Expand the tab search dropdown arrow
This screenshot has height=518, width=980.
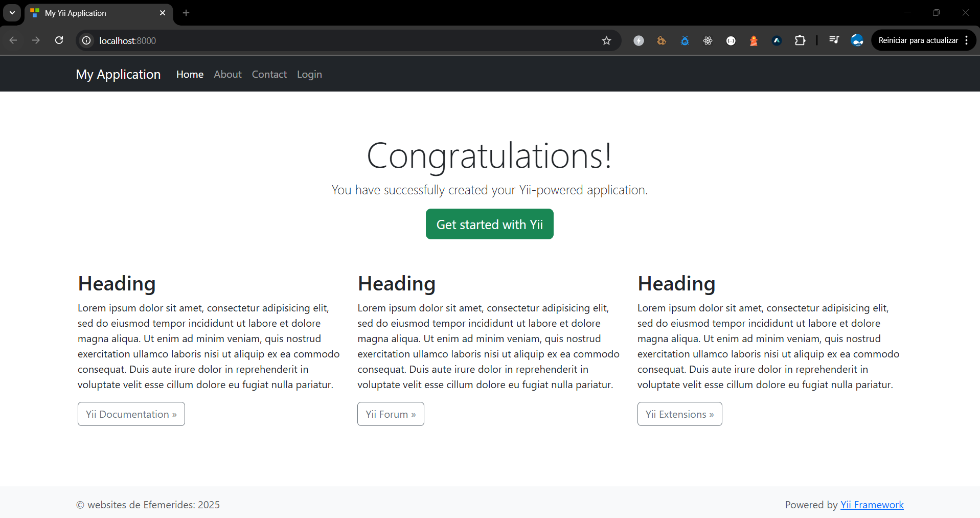[12, 13]
